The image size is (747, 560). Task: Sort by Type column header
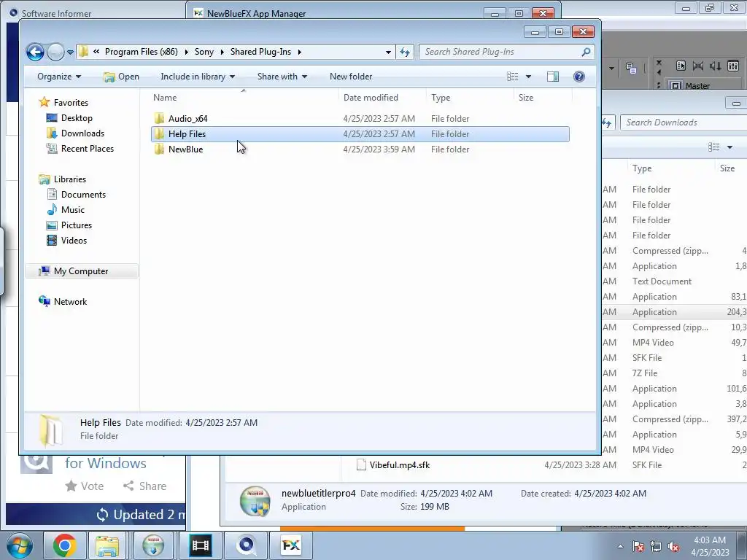point(441,98)
